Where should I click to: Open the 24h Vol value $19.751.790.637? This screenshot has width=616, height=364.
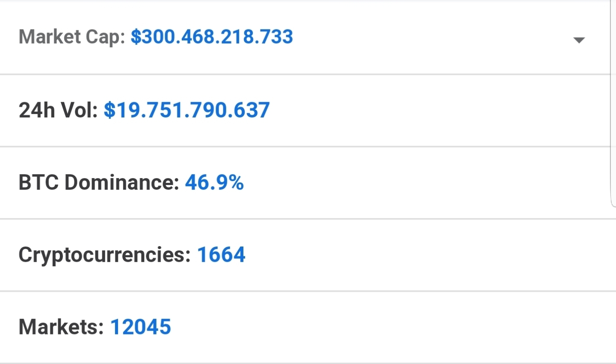coord(187,110)
